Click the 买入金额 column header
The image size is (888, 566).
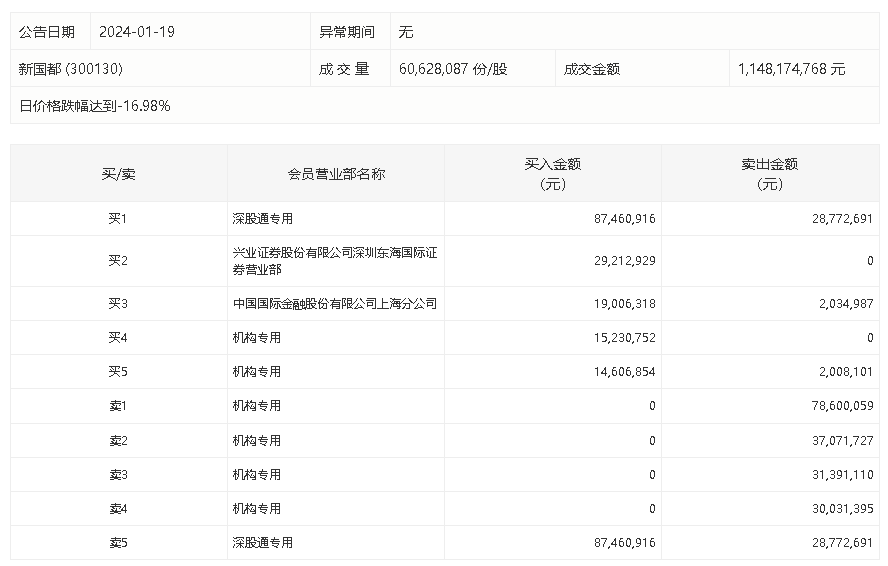[553, 174]
